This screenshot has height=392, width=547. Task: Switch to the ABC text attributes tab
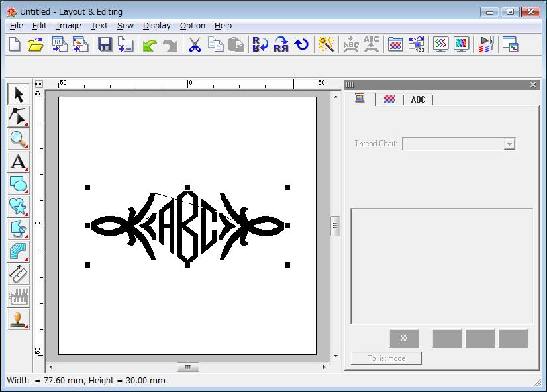(418, 99)
